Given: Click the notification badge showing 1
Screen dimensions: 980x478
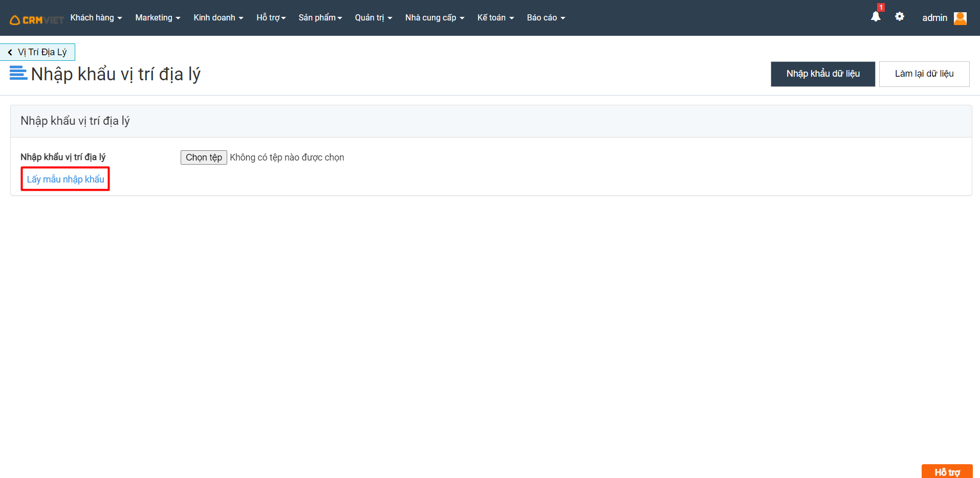Looking at the screenshot, I should (881, 7).
